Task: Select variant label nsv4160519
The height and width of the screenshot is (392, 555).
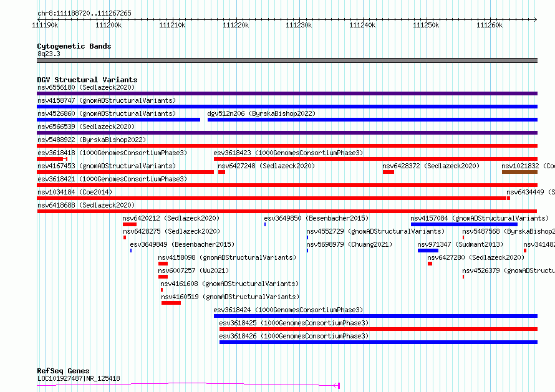Action: tap(231, 297)
